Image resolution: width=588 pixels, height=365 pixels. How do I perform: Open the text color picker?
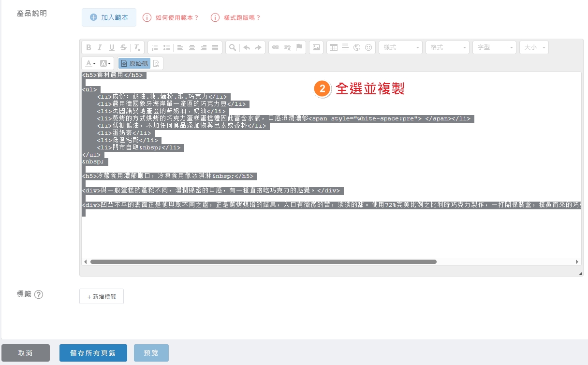tap(90, 63)
